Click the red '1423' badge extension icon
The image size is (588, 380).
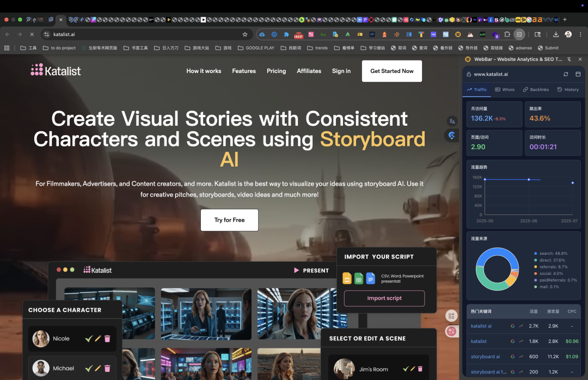tap(298, 34)
